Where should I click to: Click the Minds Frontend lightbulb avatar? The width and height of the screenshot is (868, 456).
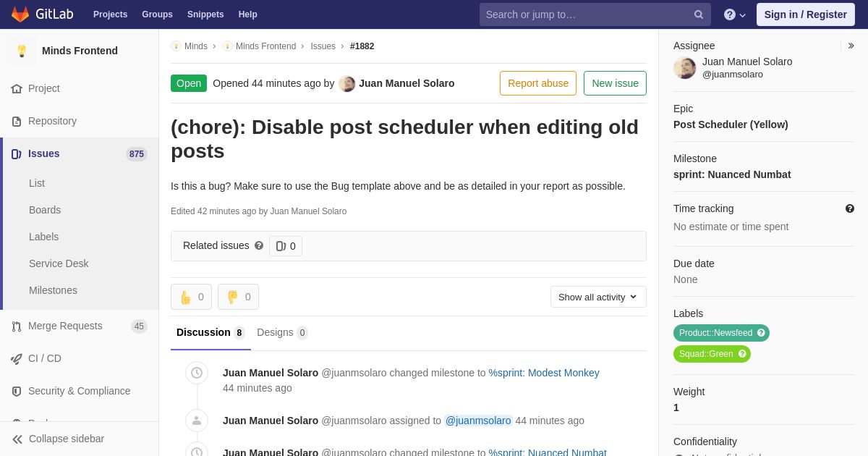tap(22, 51)
